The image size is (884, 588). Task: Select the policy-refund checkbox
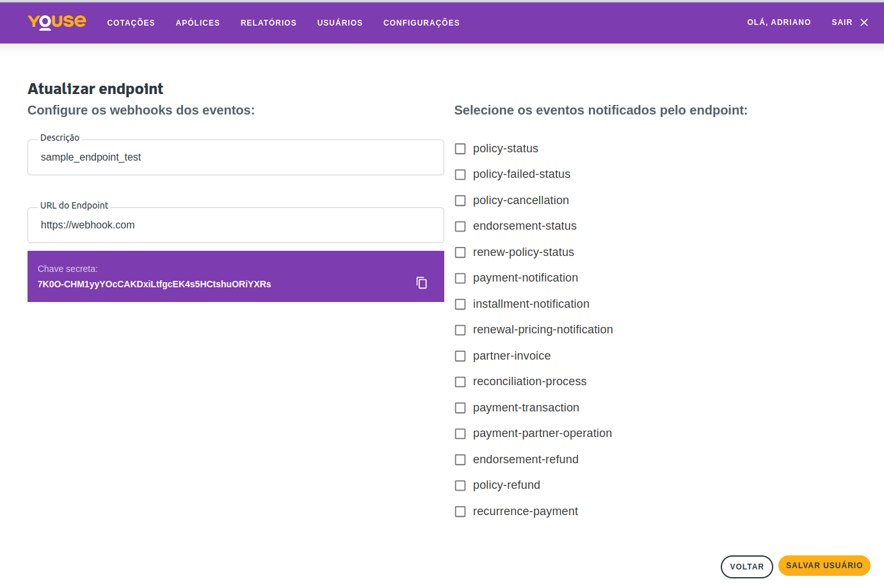(460, 486)
